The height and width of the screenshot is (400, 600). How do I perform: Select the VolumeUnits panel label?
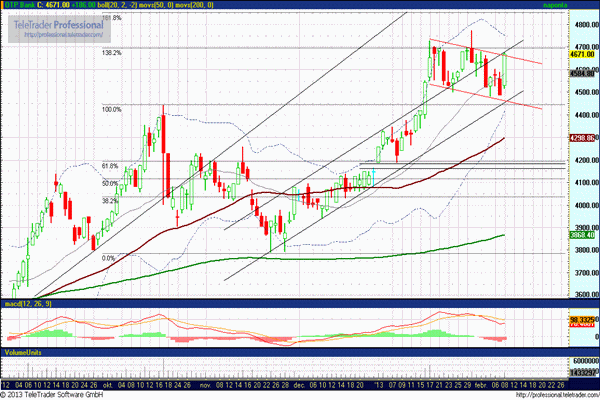click(x=24, y=353)
